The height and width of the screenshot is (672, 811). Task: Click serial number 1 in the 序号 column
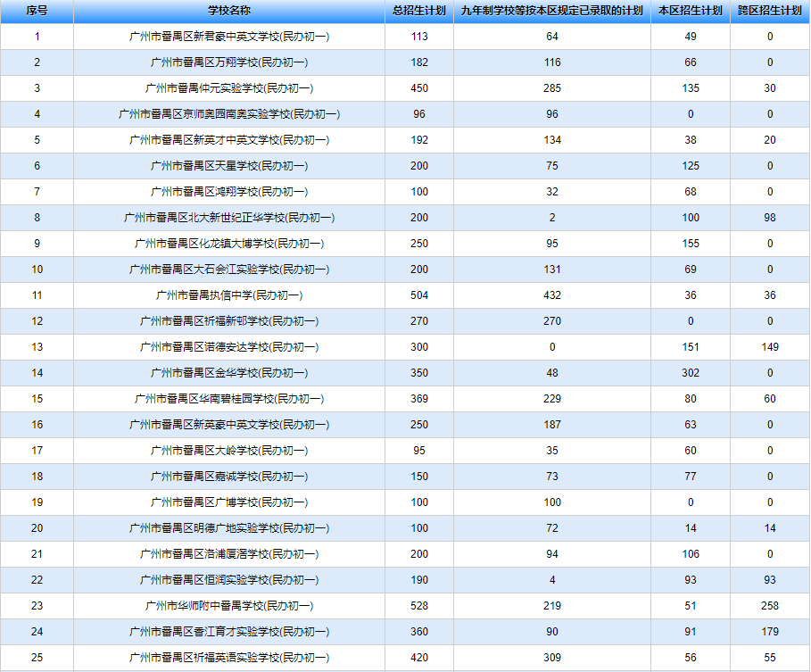tap(37, 37)
